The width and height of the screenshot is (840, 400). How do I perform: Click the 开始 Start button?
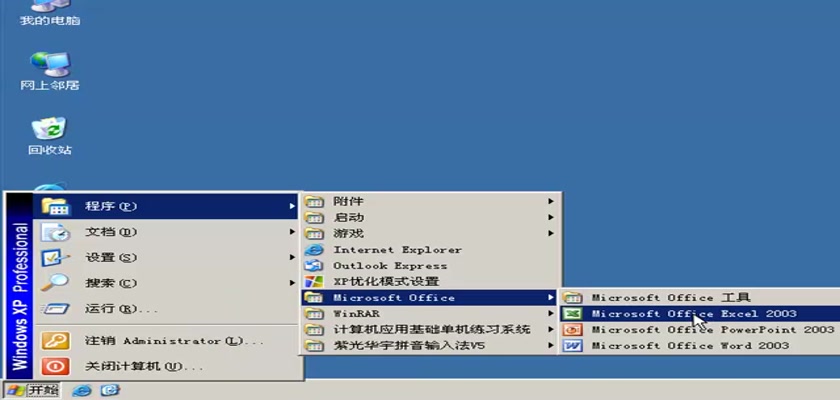coord(33,390)
